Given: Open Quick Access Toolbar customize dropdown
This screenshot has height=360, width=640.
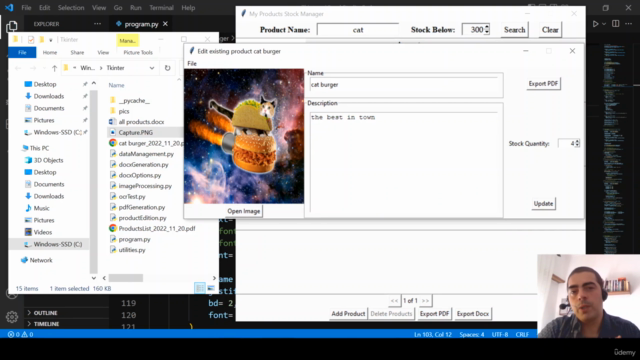Looking at the screenshot, I should (51, 40).
